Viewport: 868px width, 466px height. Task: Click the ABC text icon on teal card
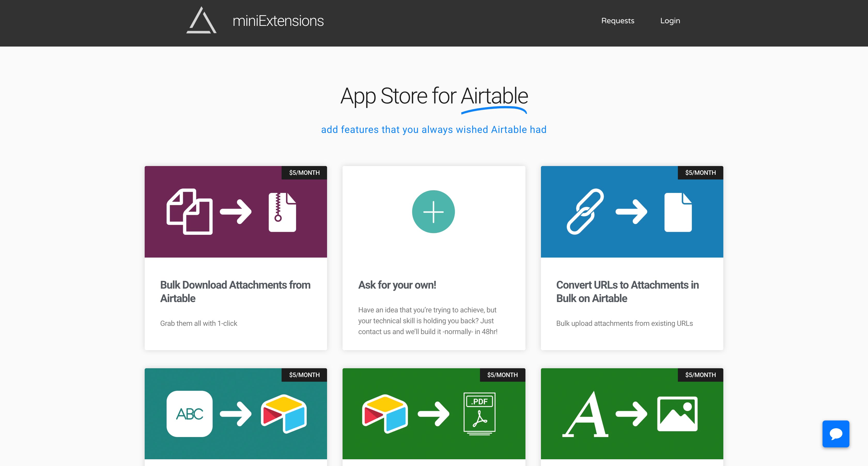pos(189,414)
